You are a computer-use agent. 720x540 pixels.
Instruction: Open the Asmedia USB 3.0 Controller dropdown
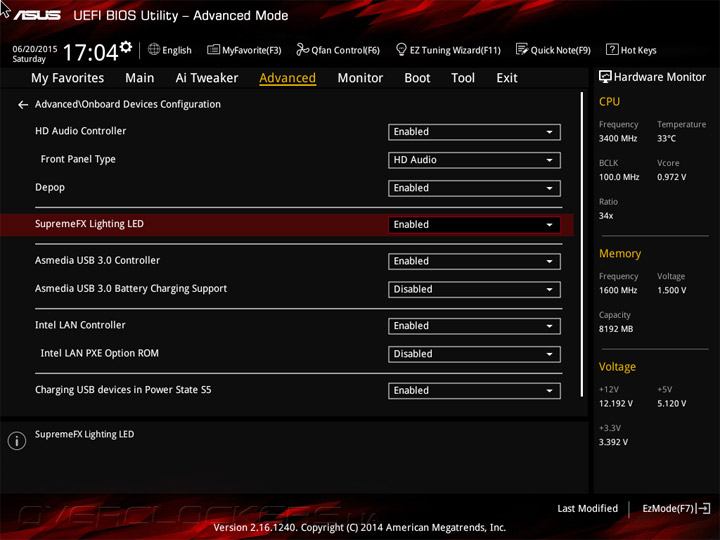[x=474, y=262]
